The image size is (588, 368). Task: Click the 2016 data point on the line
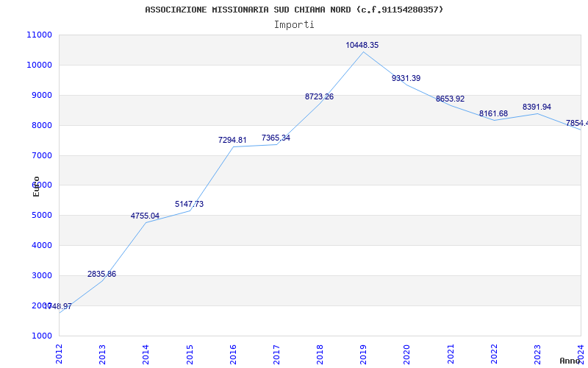click(x=233, y=146)
